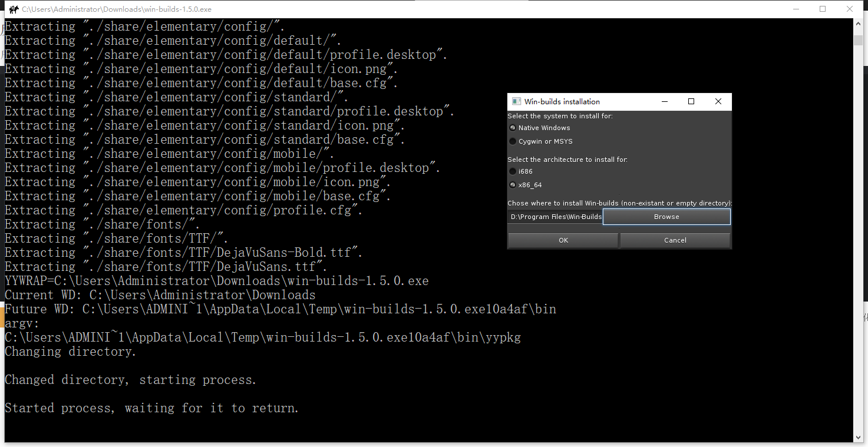
Task: Cancel the Win-builds installation
Action: [675, 240]
